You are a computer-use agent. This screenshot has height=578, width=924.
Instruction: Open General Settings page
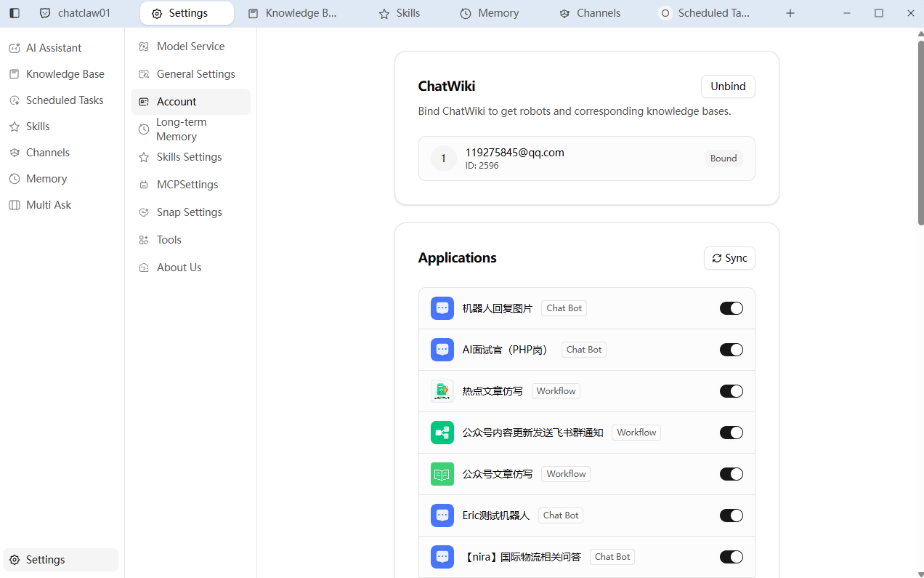pyautogui.click(x=190, y=74)
